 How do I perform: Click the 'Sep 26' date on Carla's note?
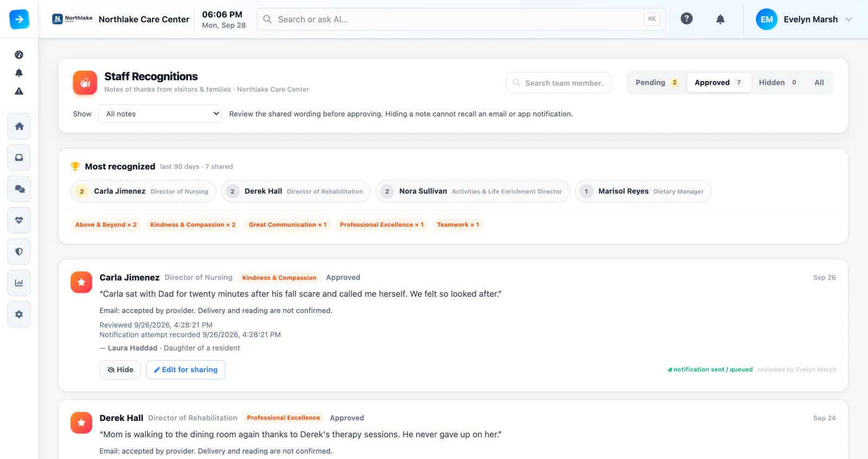click(824, 277)
